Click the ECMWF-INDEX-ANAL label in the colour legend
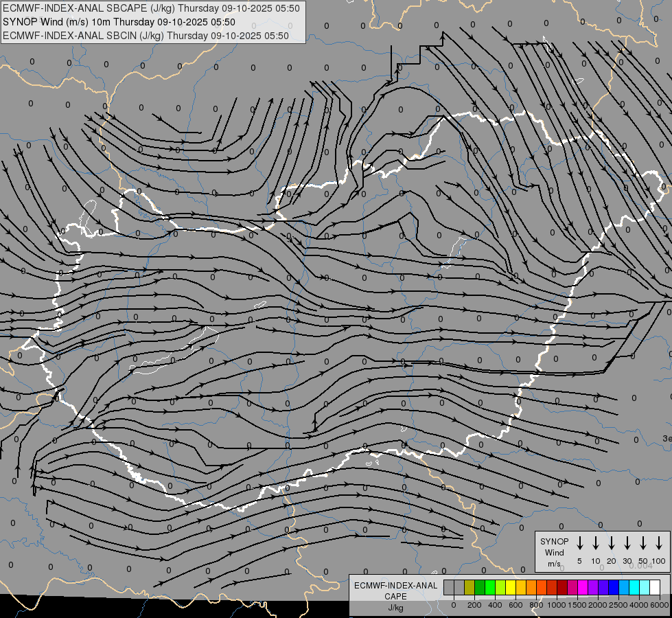Screen dimensions: 672x618 (x=395, y=586)
